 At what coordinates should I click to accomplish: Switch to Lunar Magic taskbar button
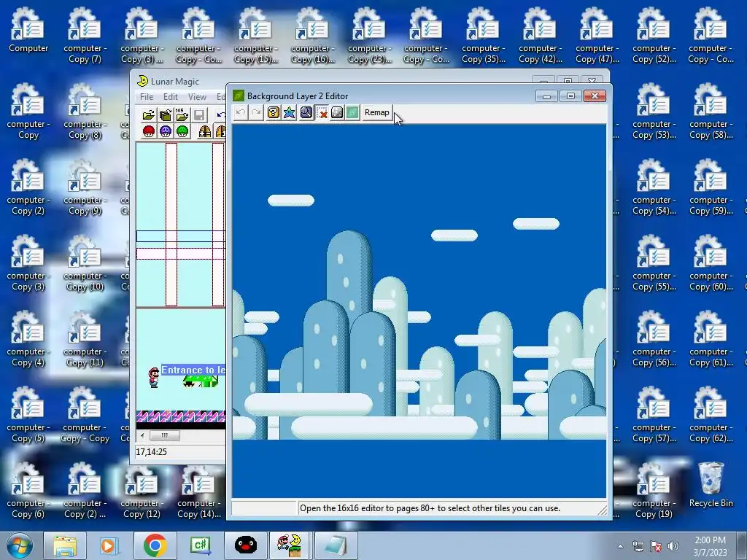point(290,545)
